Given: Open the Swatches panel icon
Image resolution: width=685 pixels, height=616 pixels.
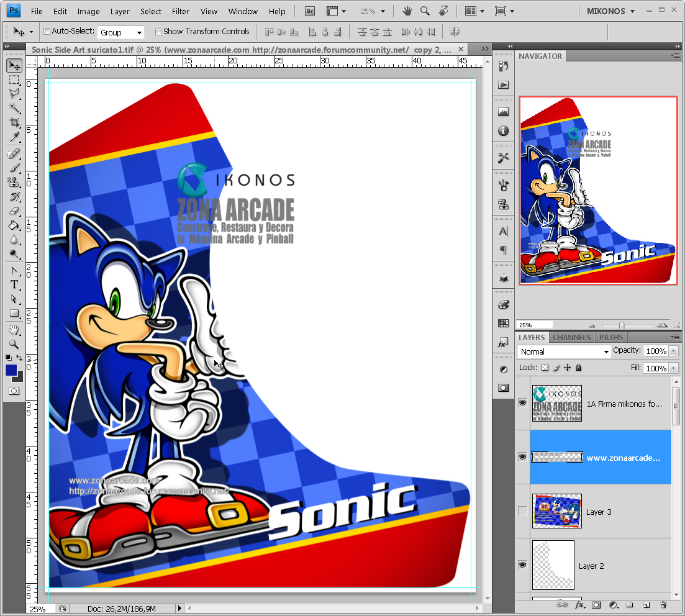Looking at the screenshot, I should (504, 324).
